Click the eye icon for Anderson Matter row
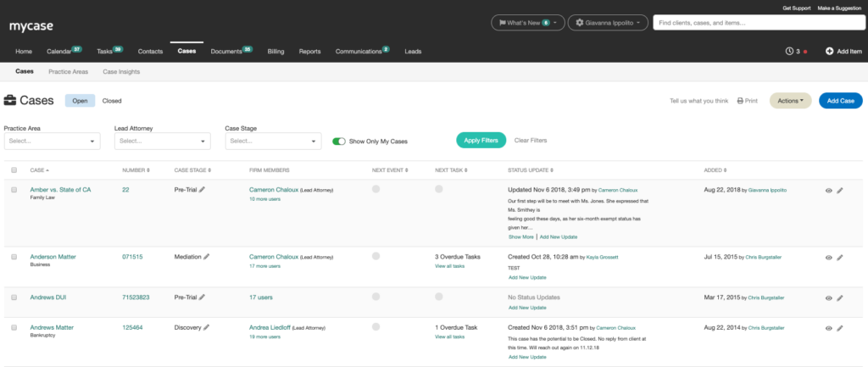This screenshot has height=367, width=868. pos(829,258)
